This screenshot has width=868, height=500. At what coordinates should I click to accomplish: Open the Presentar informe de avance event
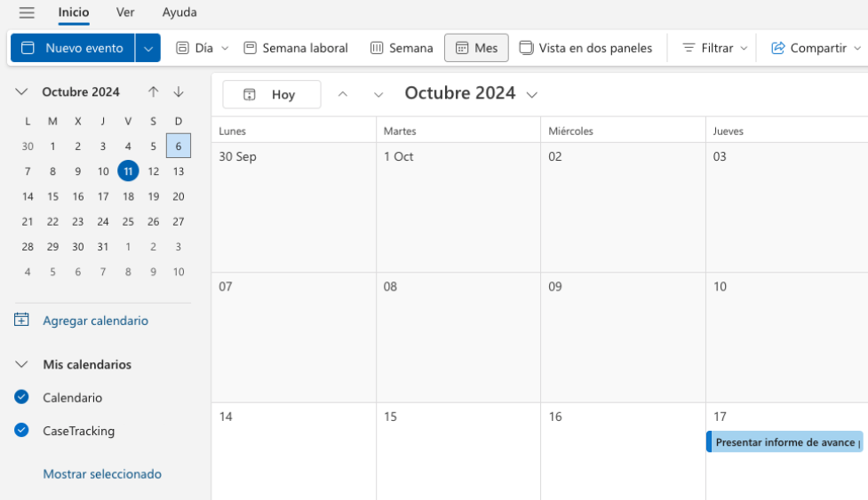785,442
